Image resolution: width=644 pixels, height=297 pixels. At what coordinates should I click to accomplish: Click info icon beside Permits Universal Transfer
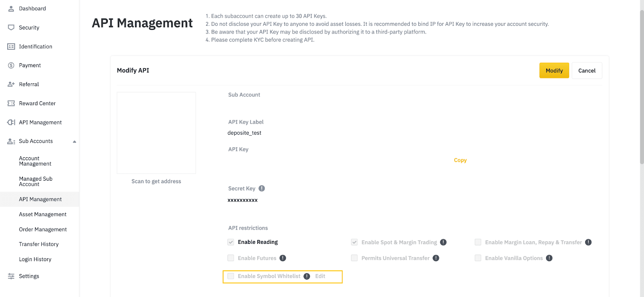[436, 258]
